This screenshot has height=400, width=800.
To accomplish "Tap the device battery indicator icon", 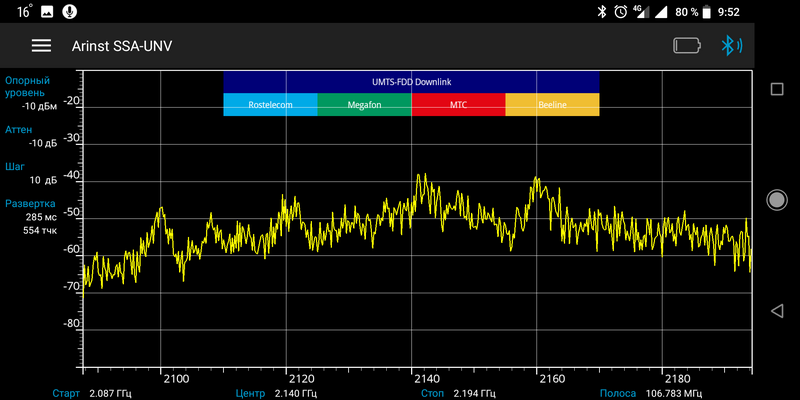I will click(x=687, y=46).
